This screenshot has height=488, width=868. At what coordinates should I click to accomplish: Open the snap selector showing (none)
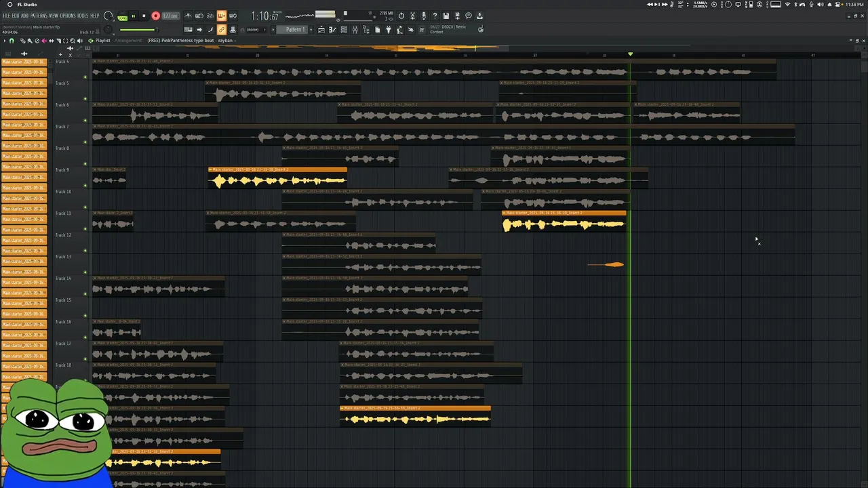[256, 30]
